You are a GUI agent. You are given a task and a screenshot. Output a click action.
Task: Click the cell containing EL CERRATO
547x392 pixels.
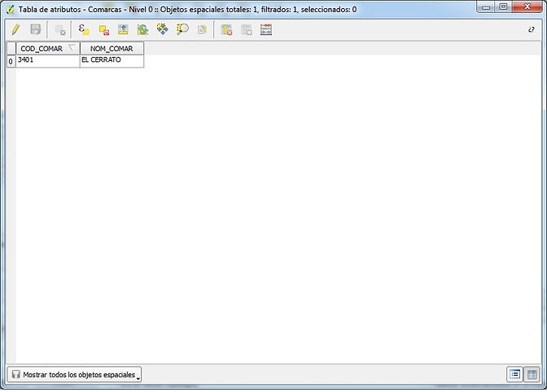pyautogui.click(x=112, y=61)
